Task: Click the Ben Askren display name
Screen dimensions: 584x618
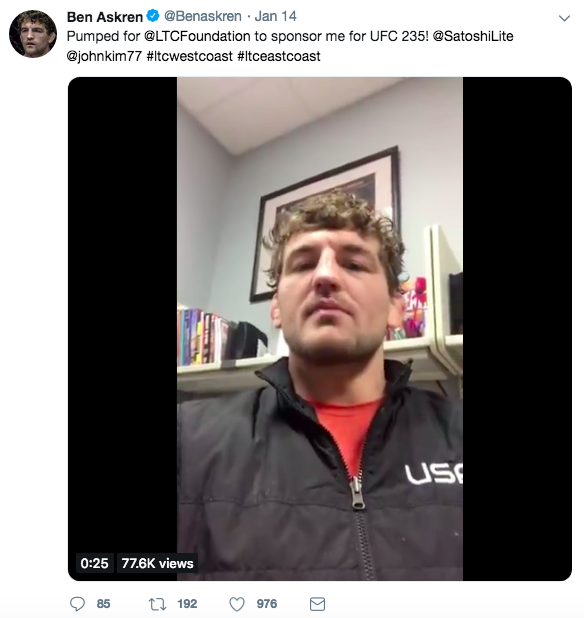Action: [105, 17]
